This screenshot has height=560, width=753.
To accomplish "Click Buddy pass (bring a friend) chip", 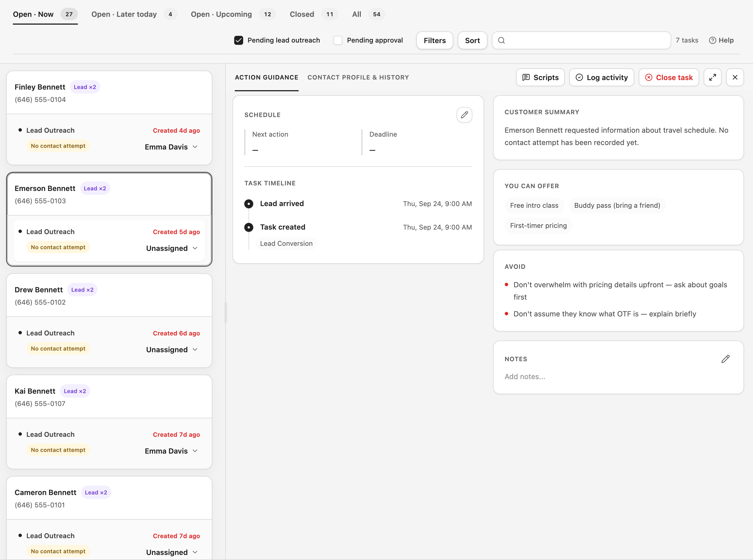I will [617, 206].
